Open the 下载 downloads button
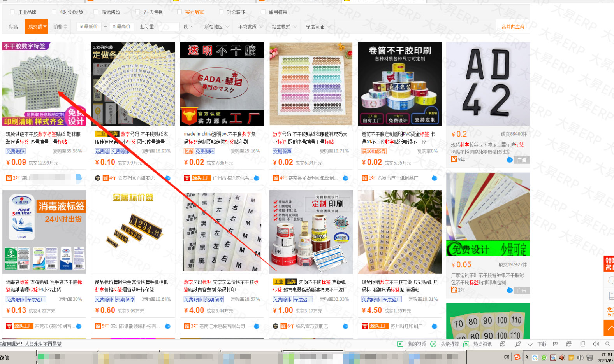 point(537,344)
